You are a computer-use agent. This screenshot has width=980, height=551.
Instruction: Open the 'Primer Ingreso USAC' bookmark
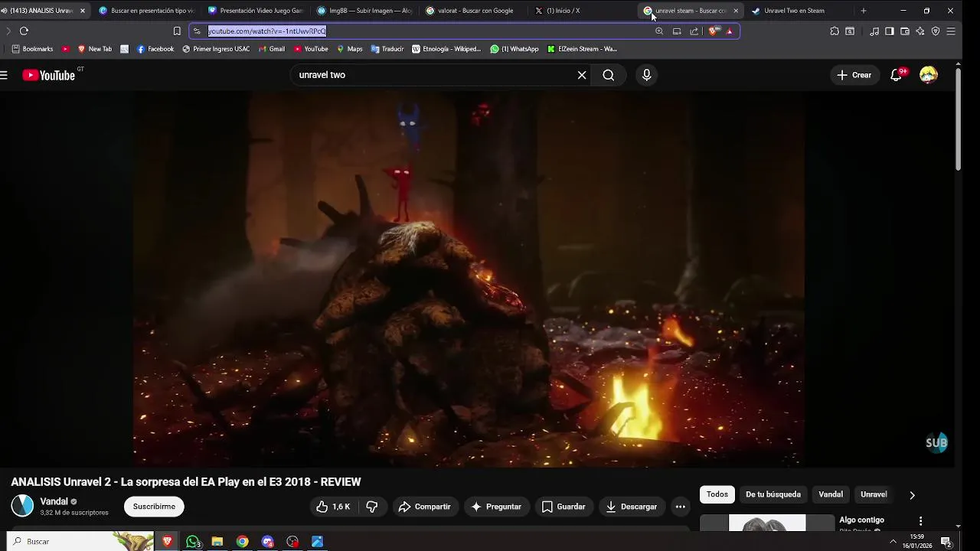coord(216,49)
